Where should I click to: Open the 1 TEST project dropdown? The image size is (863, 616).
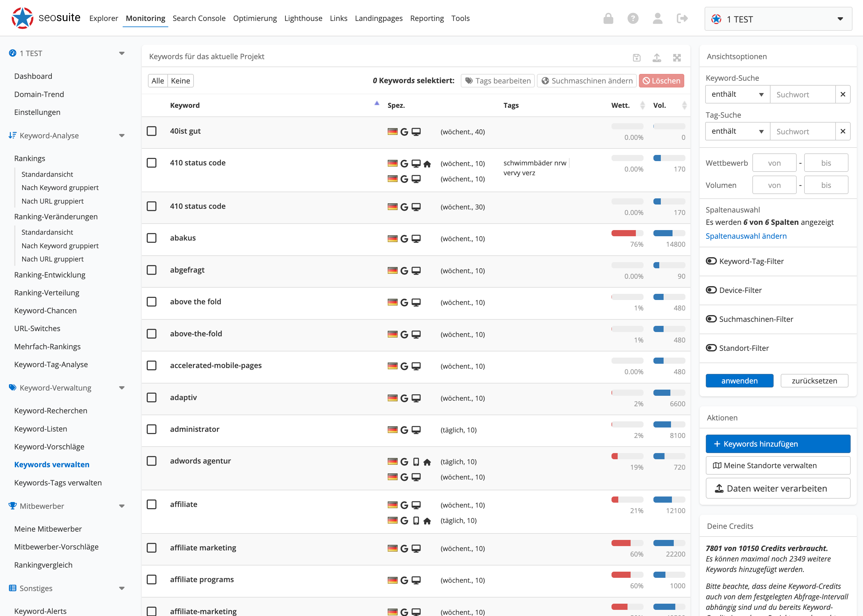[x=778, y=19]
